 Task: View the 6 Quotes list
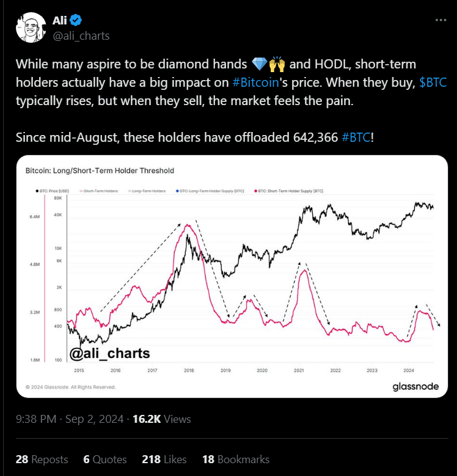tap(105, 460)
